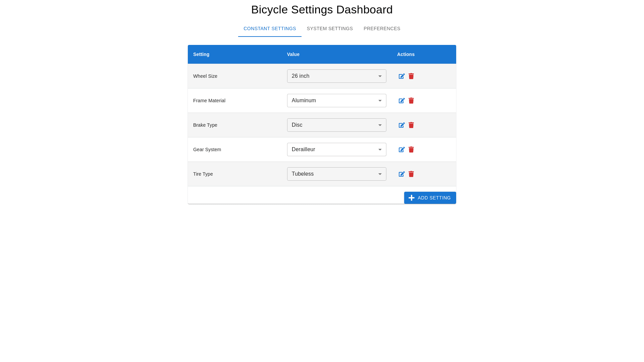Click the trash icon for Frame Material
The image size is (644, 362).
[x=411, y=100]
